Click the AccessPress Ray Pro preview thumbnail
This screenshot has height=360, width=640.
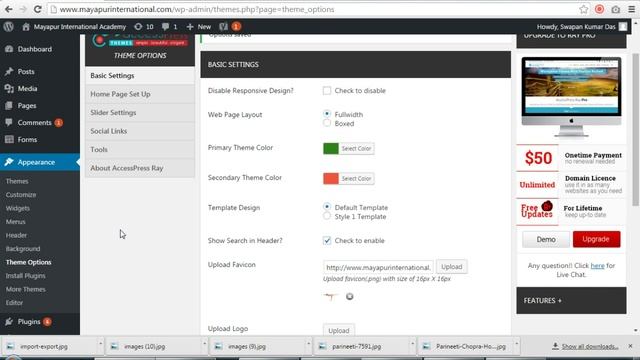click(x=571, y=98)
